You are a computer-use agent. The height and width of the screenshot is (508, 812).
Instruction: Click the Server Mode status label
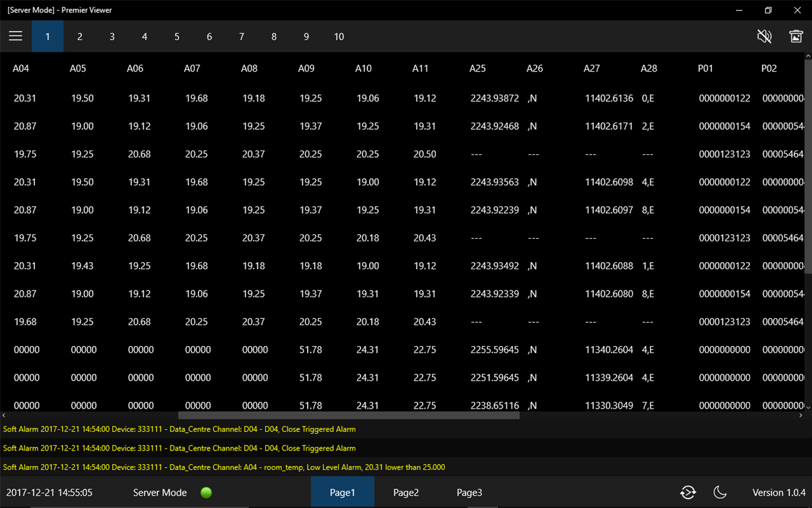160,493
